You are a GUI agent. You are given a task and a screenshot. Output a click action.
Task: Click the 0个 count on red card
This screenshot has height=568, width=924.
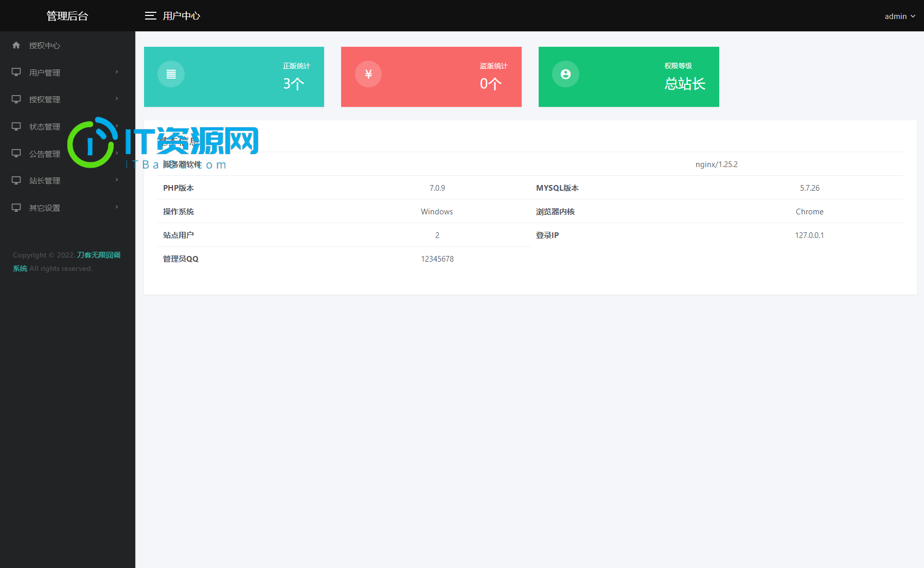coord(491,83)
